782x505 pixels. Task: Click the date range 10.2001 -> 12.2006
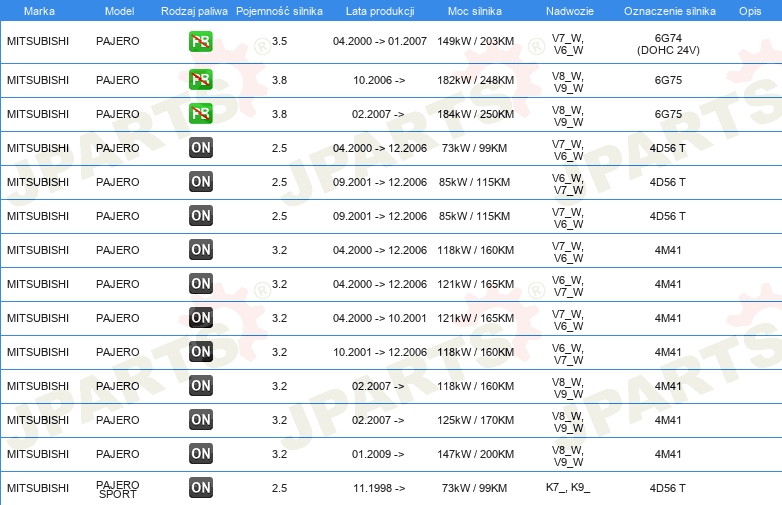(380, 352)
